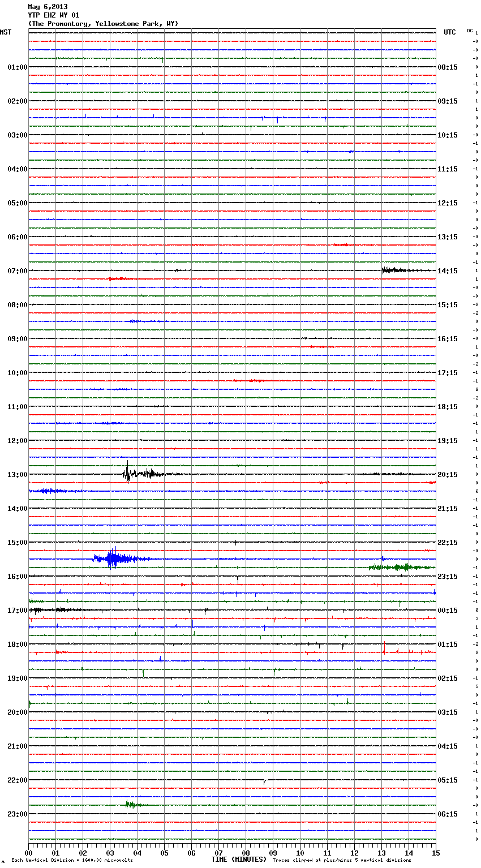Select the 07:00 MST time label
The image size is (481, 868).
[18, 271]
